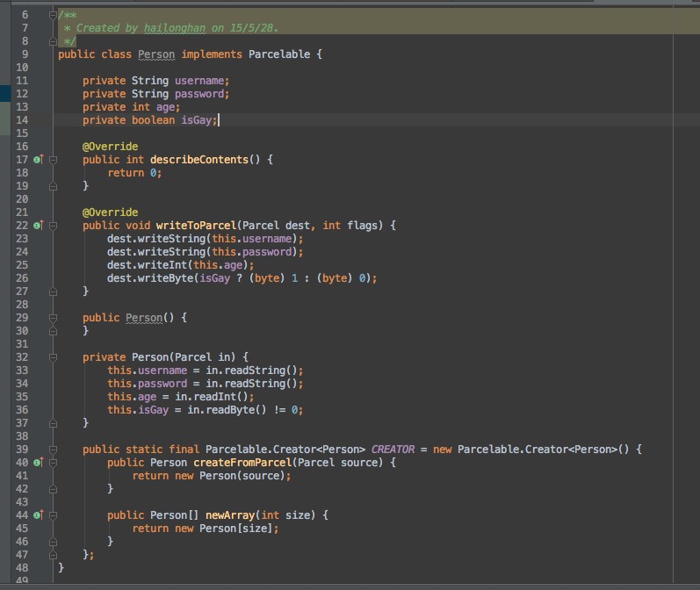
Task: Click implements-method gutter icon beside createFromParcel
Action: [38, 463]
